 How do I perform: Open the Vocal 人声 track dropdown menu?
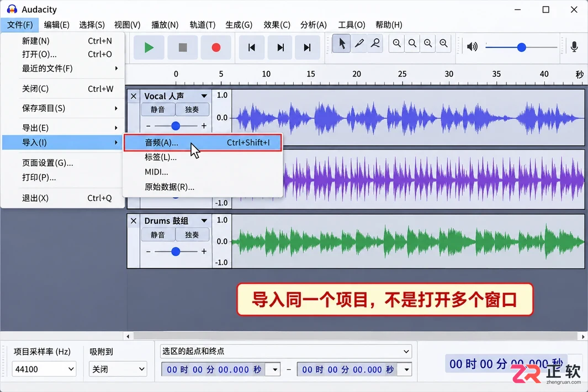click(204, 96)
